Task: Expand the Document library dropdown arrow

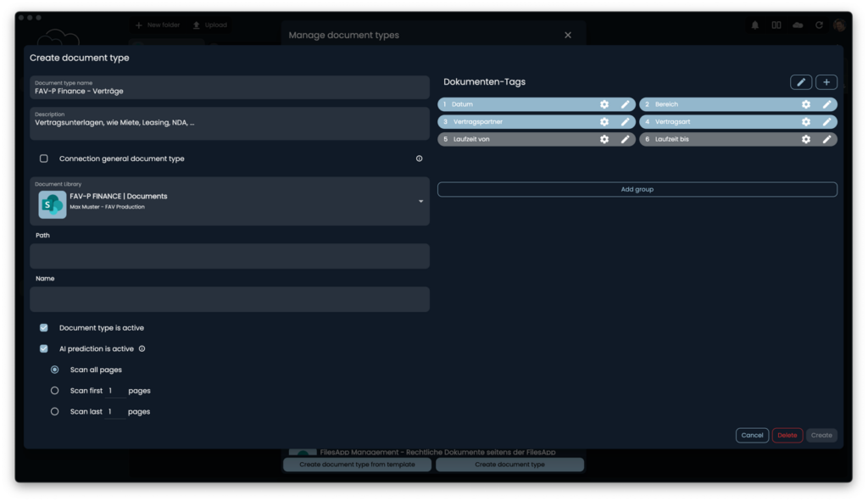Action: pyautogui.click(x=420, y=202)
